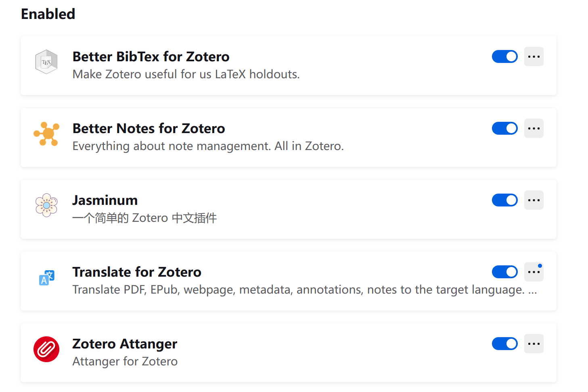This screenshot has height=392, width=588.
Task: Click the Enabled section header
Action: [48, 14]
